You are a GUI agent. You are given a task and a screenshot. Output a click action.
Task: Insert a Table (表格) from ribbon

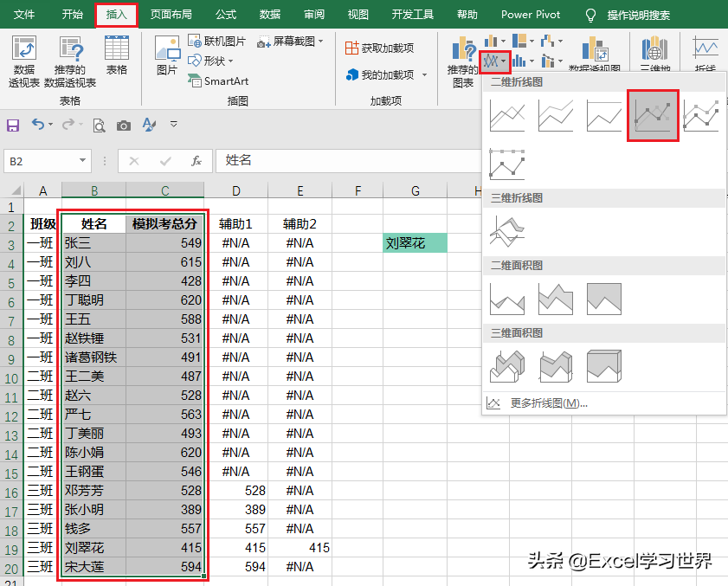coord(117,55)
